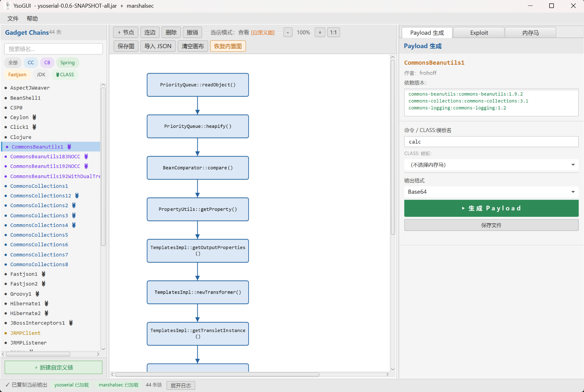This screenshot has height=392, width=584.
Task: Click the 搜索链名 search field
Action: 54,49
